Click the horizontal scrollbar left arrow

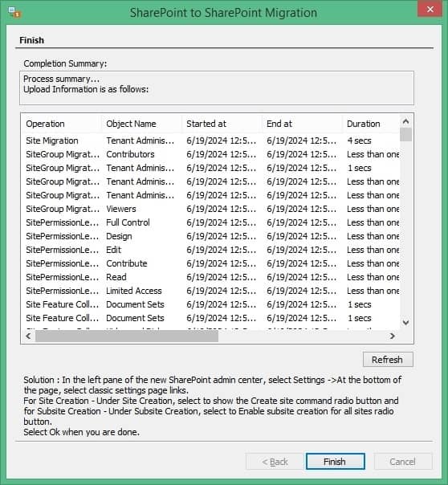(x=28, y=336)
